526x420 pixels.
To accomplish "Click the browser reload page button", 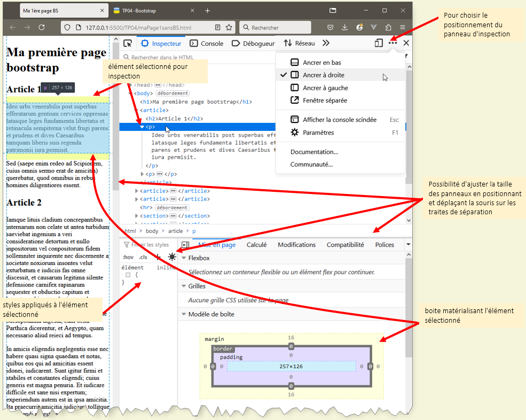I will click(42, 27).
